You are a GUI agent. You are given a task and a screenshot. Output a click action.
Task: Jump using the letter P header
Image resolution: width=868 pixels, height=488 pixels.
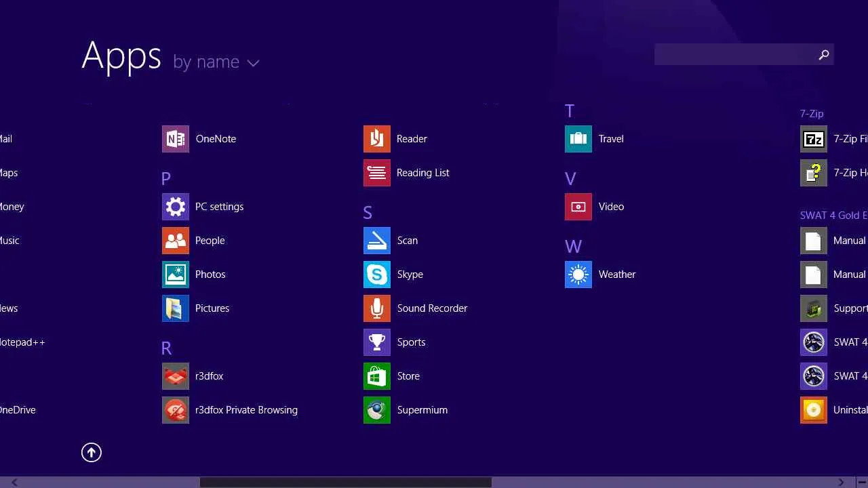166,179
